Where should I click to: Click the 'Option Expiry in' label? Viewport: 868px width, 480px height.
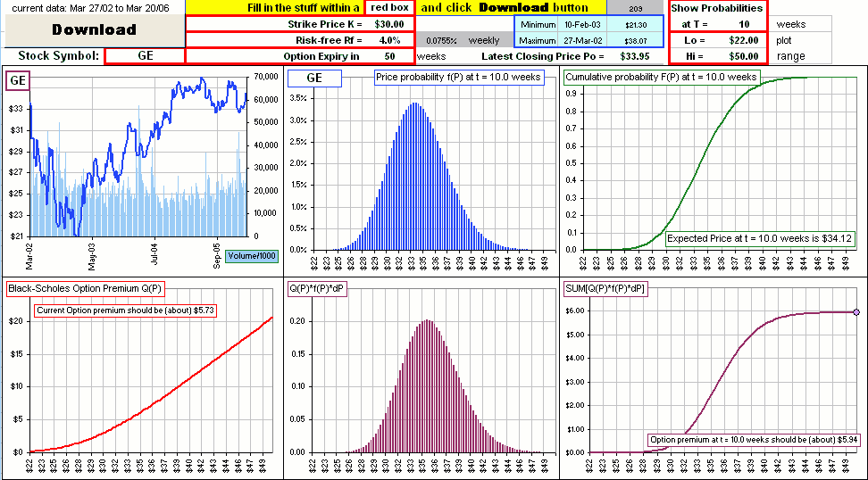point(321,56)
